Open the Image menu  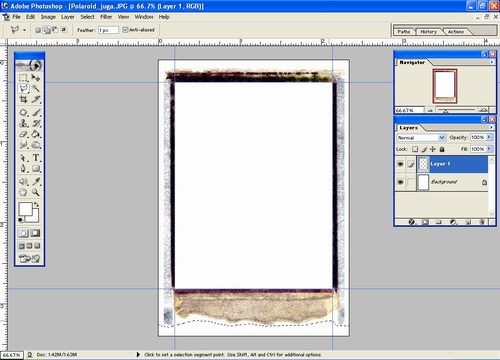(48, 17)
